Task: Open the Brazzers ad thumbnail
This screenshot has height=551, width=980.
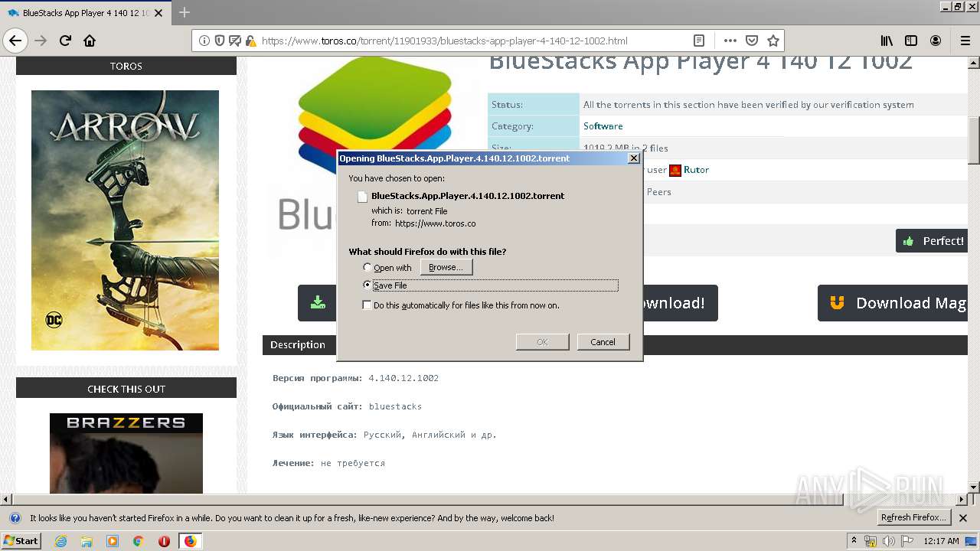Action: tap(126, 453)
